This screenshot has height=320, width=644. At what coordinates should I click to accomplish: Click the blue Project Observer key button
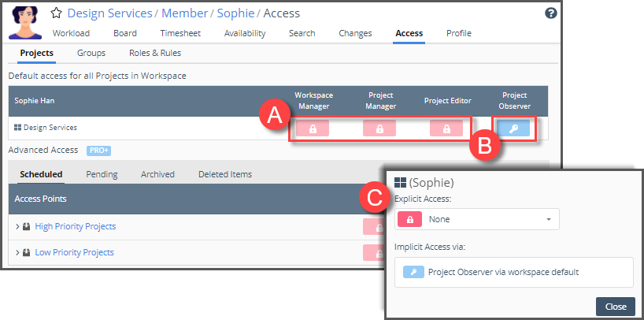(x=514, y=128)
